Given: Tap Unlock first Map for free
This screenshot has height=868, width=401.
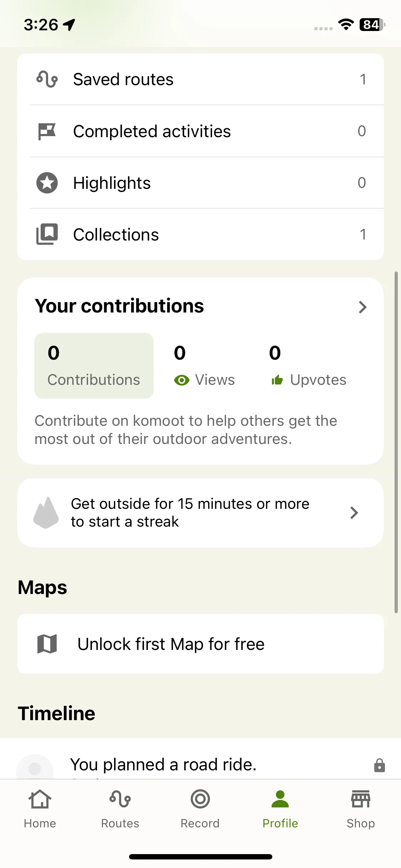Looking at the screenshot, I should click(200, 644).
